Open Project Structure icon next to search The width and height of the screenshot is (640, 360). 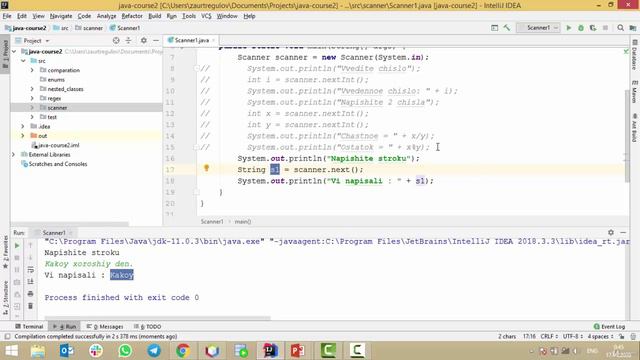[633, 28]
